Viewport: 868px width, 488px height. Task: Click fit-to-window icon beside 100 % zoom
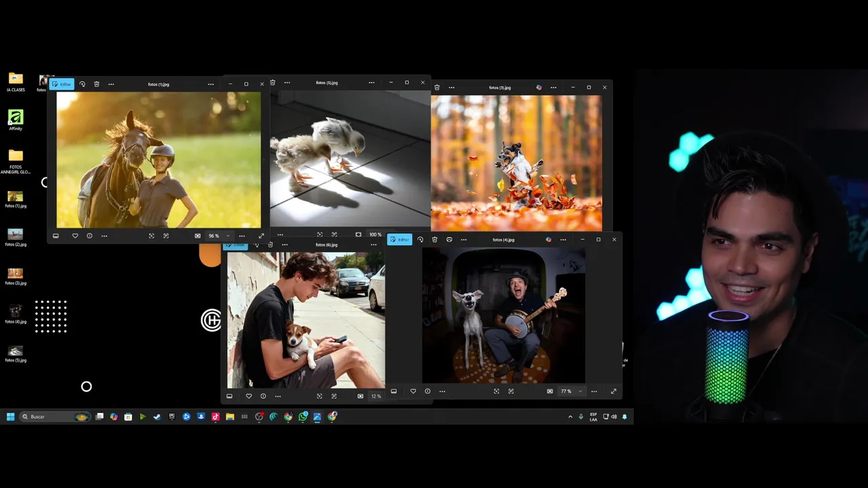358,235
